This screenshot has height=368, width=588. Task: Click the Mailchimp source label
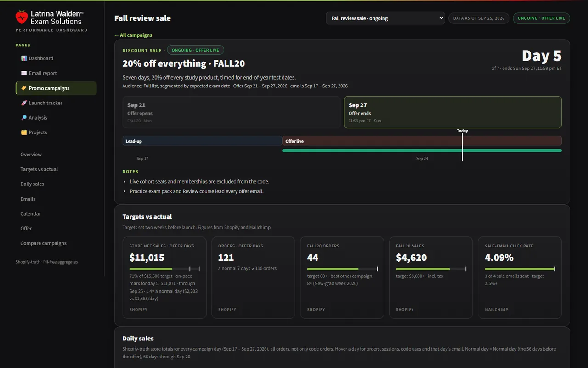tap(497, 310)
